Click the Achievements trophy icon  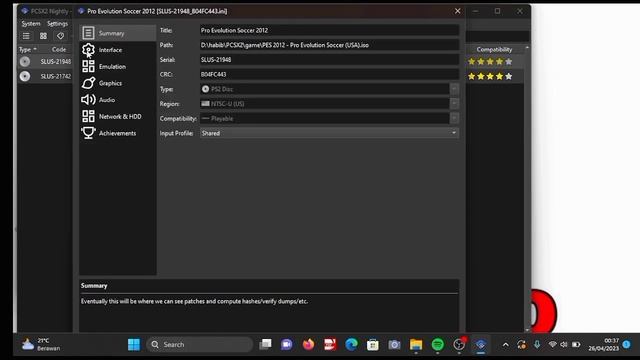(x=88, y=133)
